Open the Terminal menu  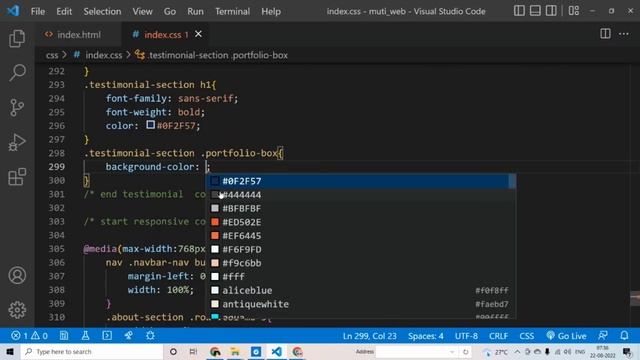[232, 11]
